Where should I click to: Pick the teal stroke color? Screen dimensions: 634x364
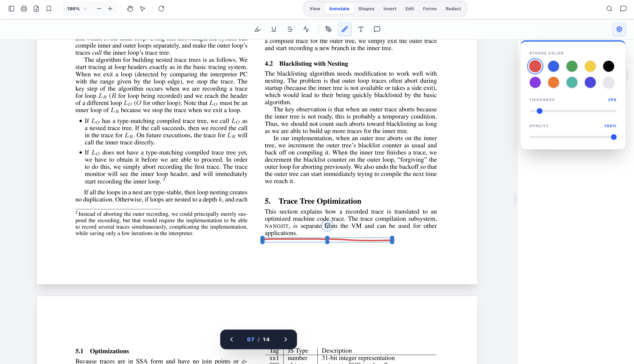[x=572, y=83]
